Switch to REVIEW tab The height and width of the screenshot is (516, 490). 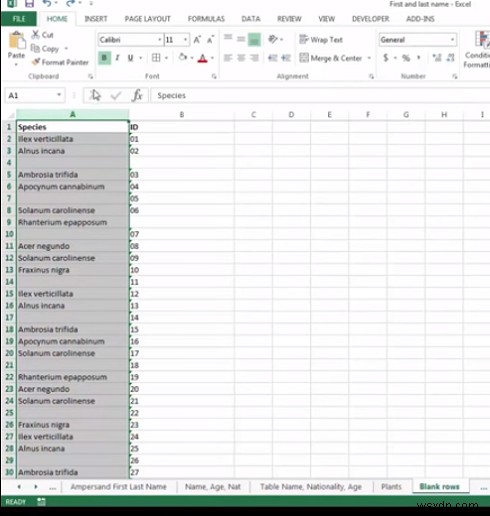click(289, 19)
